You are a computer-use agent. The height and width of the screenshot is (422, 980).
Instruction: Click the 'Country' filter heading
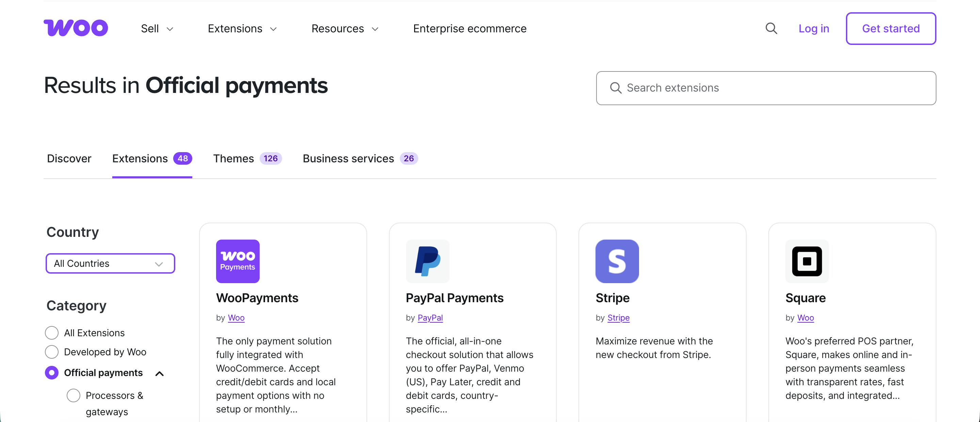click(73, 232)
